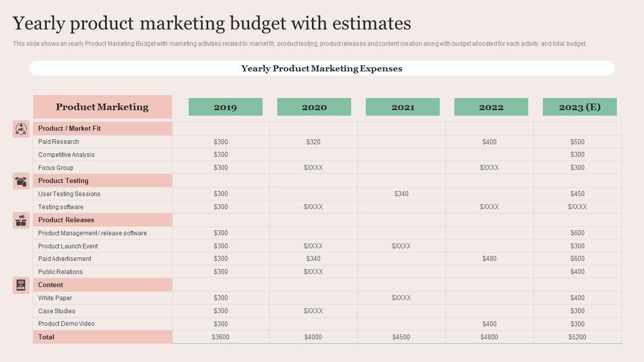Click the 2022 year header
Viewport: 644px width, 362px height.
[x=491, y=107]
